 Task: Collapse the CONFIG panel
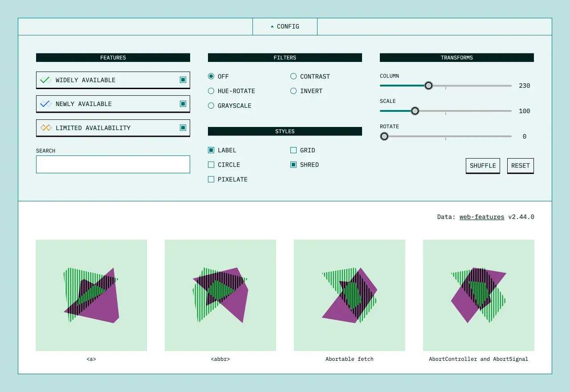[285, 27]
